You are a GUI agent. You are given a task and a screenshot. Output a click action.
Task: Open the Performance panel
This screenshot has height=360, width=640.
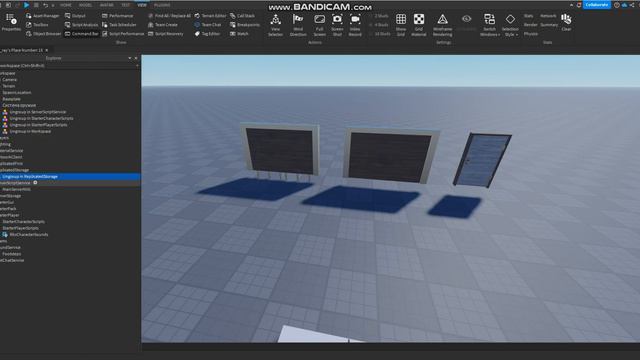(118, 16)
